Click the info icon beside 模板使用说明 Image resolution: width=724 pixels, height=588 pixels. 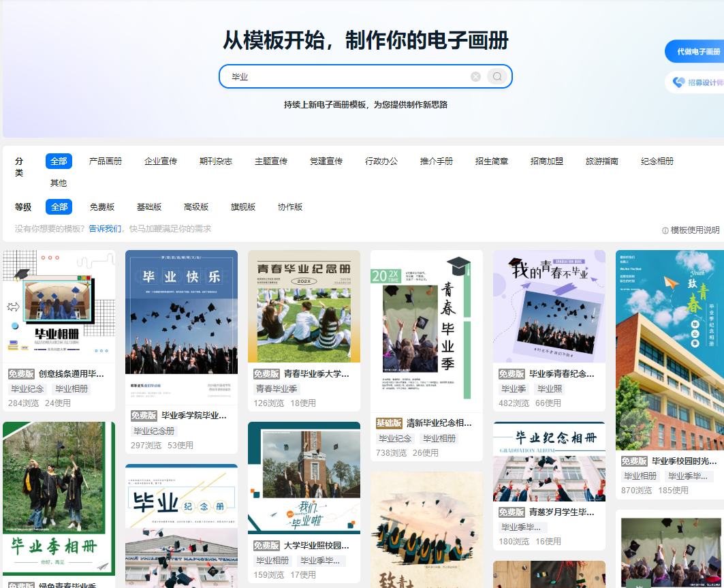[x=665, y=230]
